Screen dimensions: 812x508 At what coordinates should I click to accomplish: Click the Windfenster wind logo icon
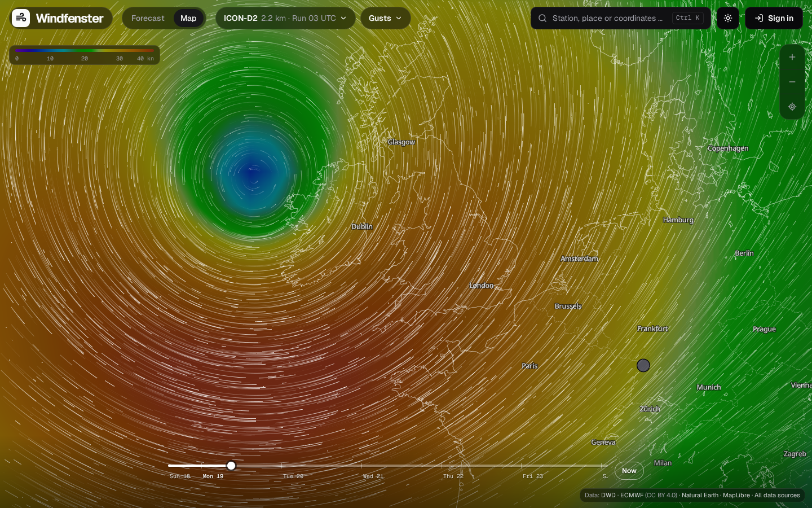click(x=21, y=18)
